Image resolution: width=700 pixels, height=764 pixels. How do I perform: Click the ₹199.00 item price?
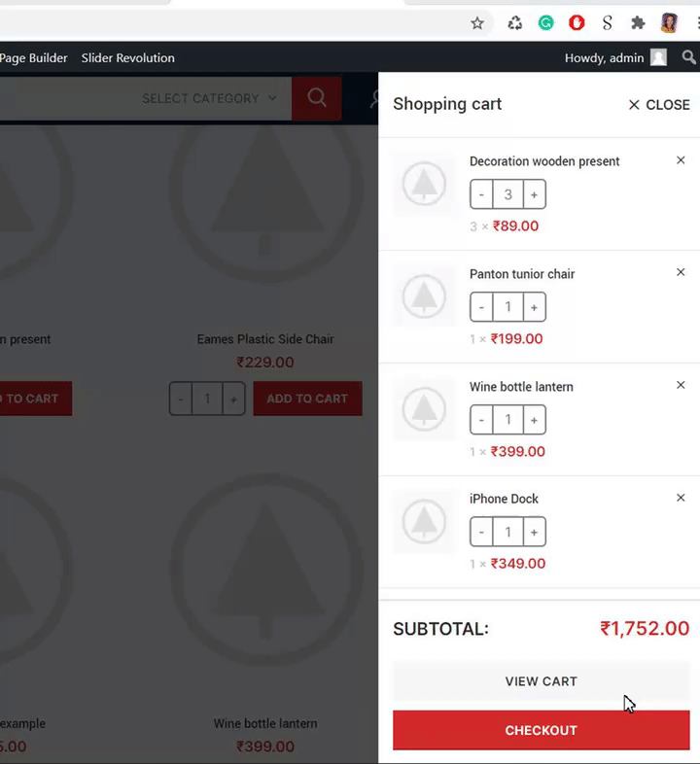coord(516,338)
